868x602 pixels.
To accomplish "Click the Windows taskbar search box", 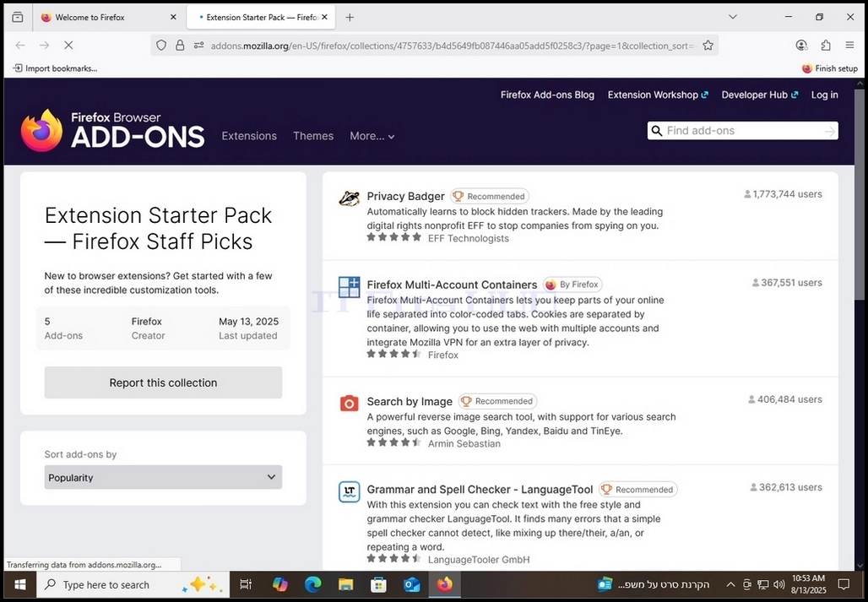I will coord(133,584).
